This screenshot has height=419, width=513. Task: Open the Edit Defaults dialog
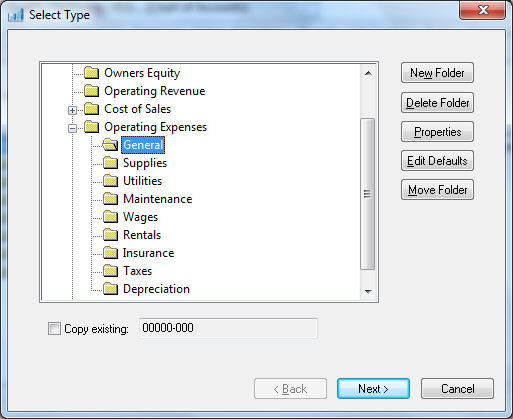tap(437, 161)
